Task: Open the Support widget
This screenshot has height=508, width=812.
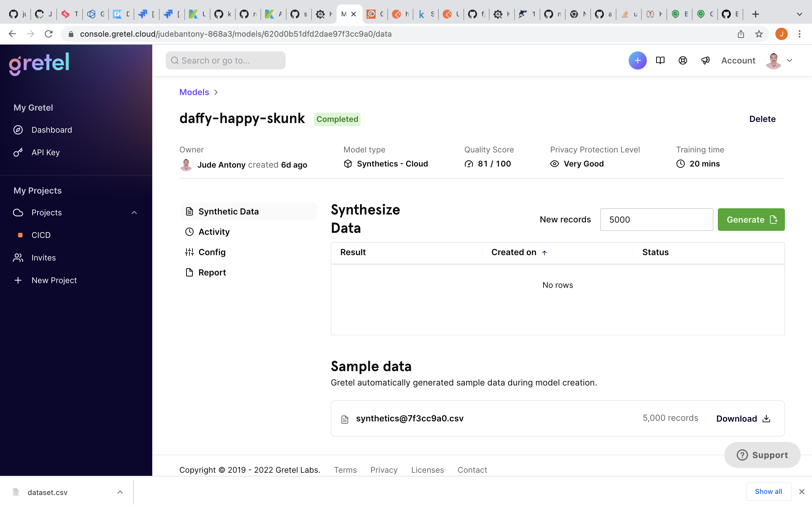Action: point(762,455)
